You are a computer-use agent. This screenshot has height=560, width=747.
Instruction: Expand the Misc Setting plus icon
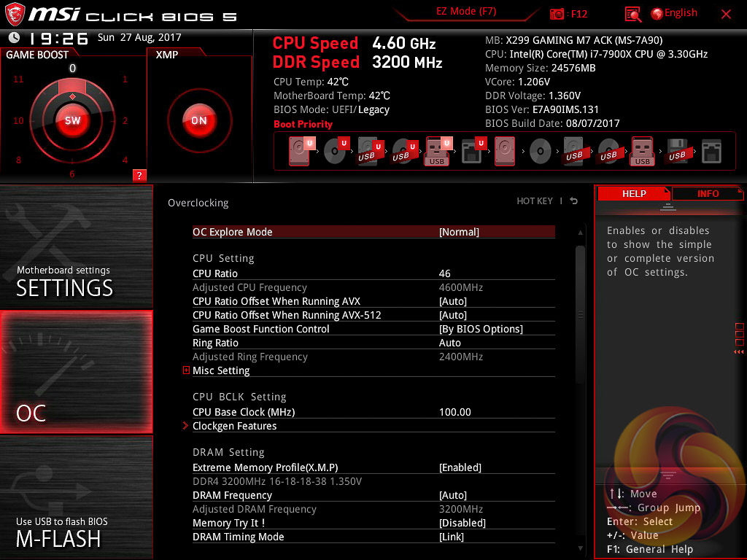186,370
